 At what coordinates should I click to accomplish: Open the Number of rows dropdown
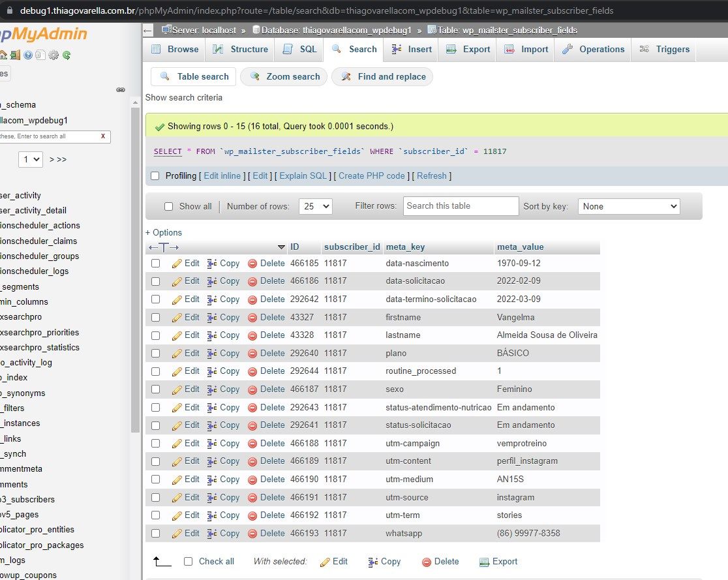click(316, 206)
